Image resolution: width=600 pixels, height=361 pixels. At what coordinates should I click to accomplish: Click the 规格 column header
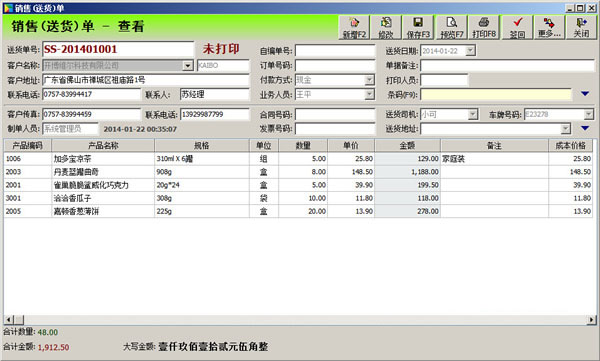tap(202, 145)
